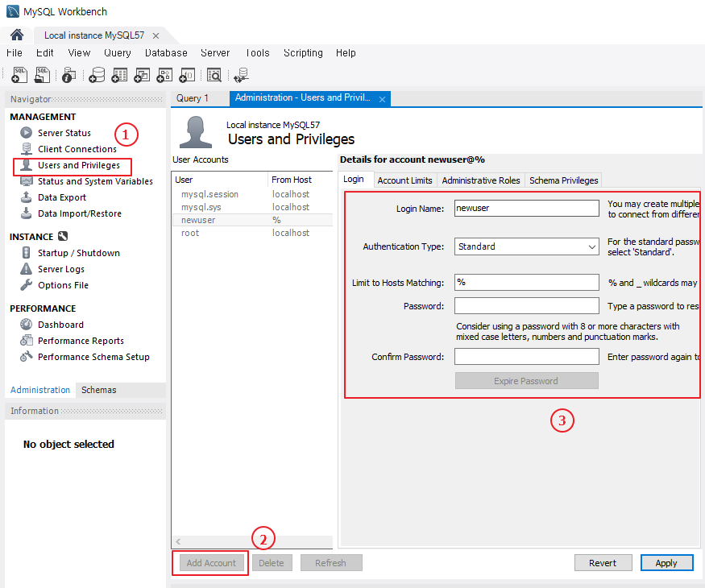705x588 pixels.
Task: Click the Password input field
Action: 526,306
